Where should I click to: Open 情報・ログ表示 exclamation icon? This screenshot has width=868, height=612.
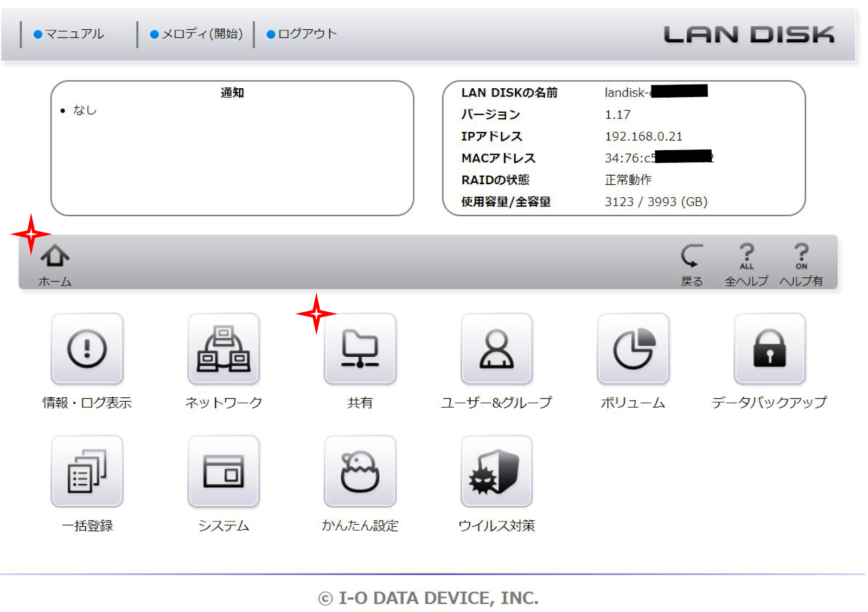[87, 349]
